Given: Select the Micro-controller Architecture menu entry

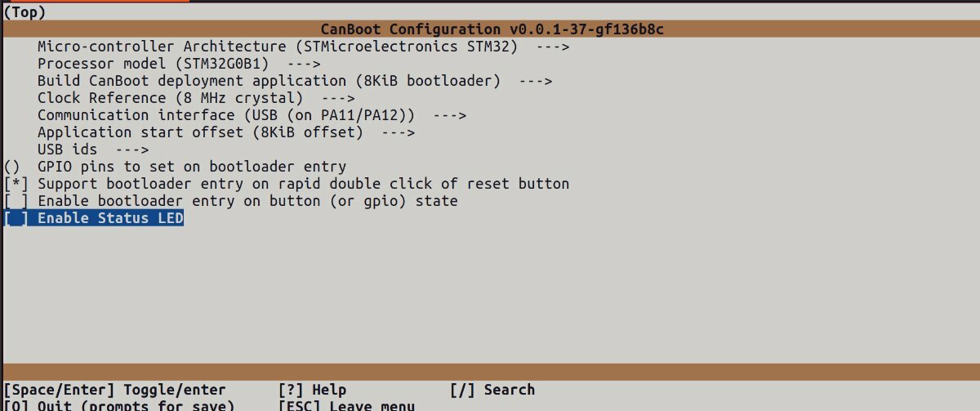Looking at the screenshot, I should tap(303, 47).
